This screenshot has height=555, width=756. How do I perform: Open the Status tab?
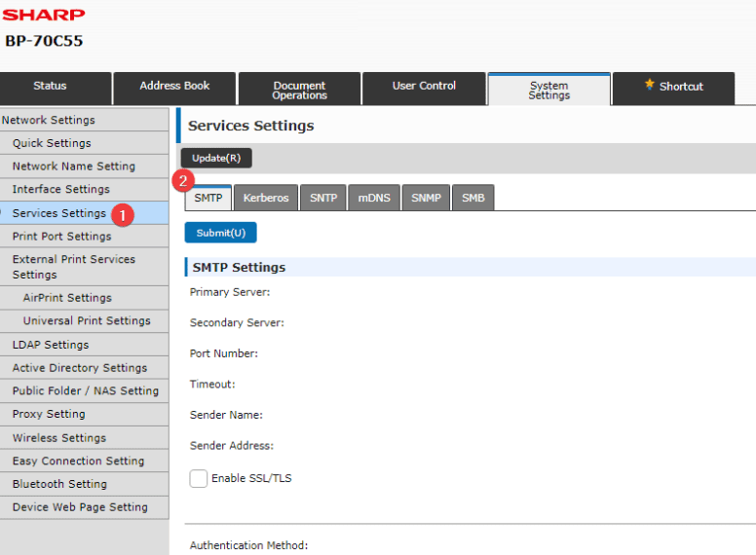51,87
